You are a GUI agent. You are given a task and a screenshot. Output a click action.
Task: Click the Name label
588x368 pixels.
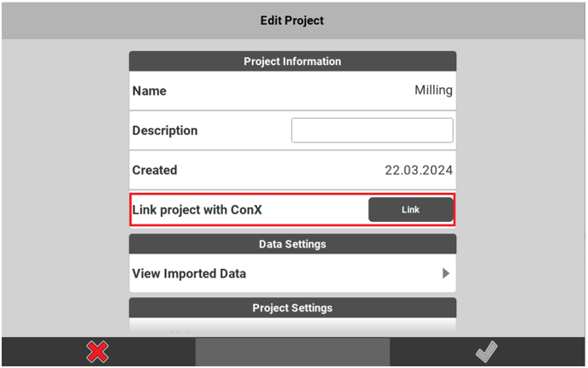pos(150,91)
